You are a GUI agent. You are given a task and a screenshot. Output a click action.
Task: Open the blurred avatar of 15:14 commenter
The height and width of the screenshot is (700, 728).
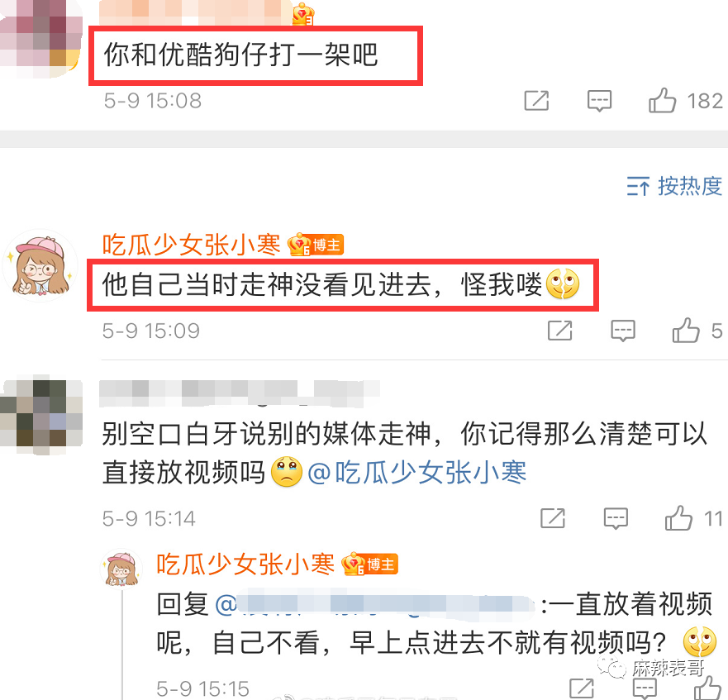(40, 414)
